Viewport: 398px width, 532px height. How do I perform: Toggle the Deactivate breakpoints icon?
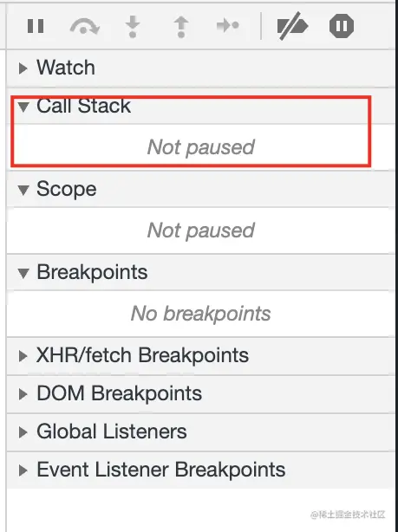pyautogui.click(x=292, y=26)
